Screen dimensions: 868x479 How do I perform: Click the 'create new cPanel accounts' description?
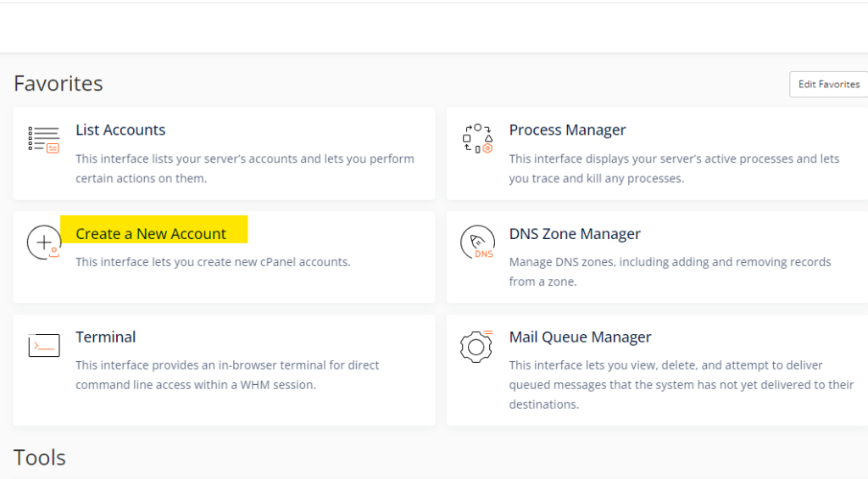coord(213,262)
